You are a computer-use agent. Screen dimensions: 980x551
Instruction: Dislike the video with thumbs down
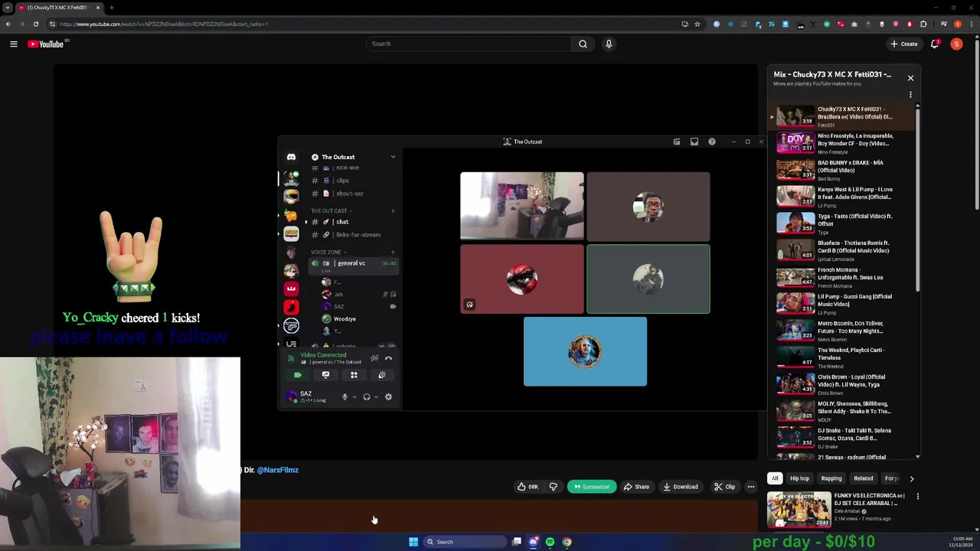point(554,487)
